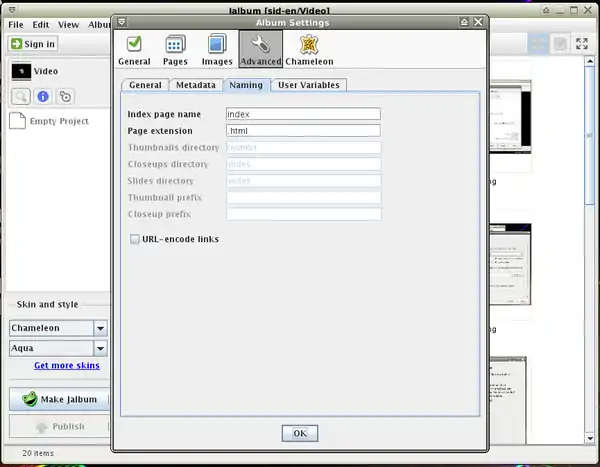Image resolution: width=600 pixels, height=467 pixels.
Task: Click the fullscreen arrows icon
Action: (584, 44)
